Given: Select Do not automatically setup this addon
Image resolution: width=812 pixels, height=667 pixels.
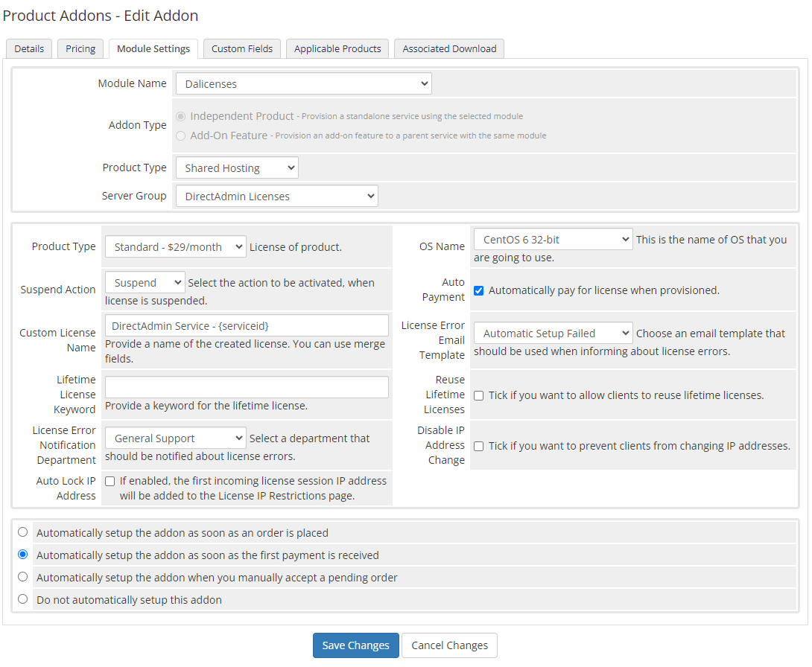Looking at the screenshot, I should coord(23,599).
